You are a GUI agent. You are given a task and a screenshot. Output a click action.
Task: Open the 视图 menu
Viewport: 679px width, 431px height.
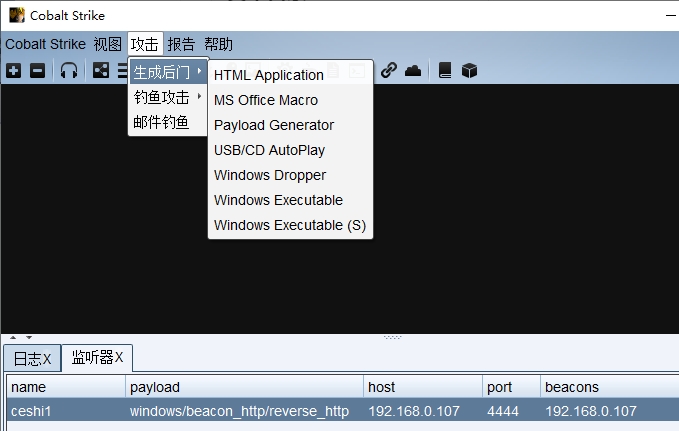(x=107, y=44)
